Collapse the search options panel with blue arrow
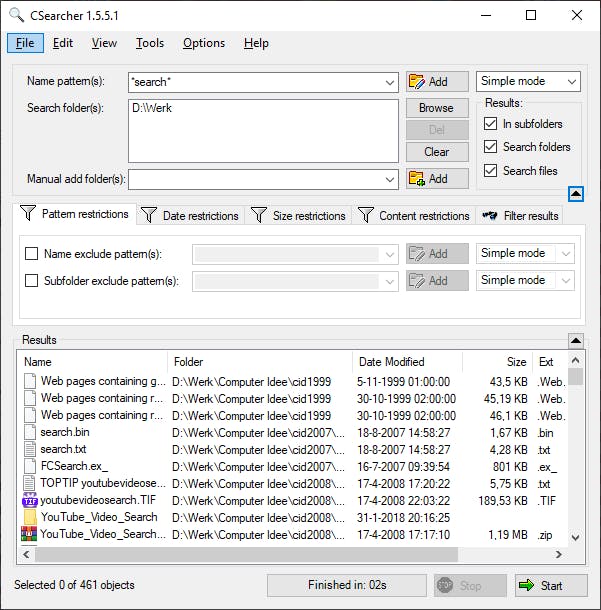Viewport: 601px width, 610px height. 576,193
